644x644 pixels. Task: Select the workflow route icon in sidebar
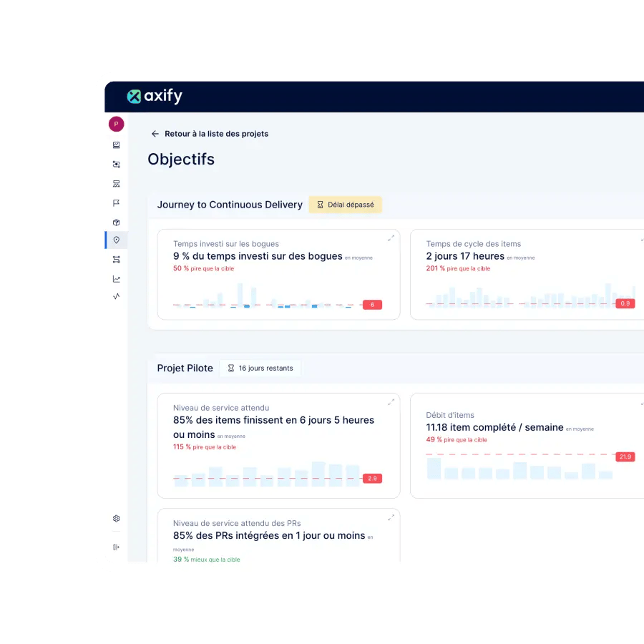click(116, 259)
